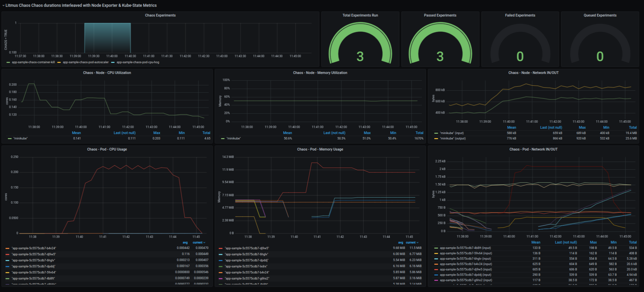Click yellow swatch of "minikube" (output) legend
644x292 pixels.
[x=436, y=138]
